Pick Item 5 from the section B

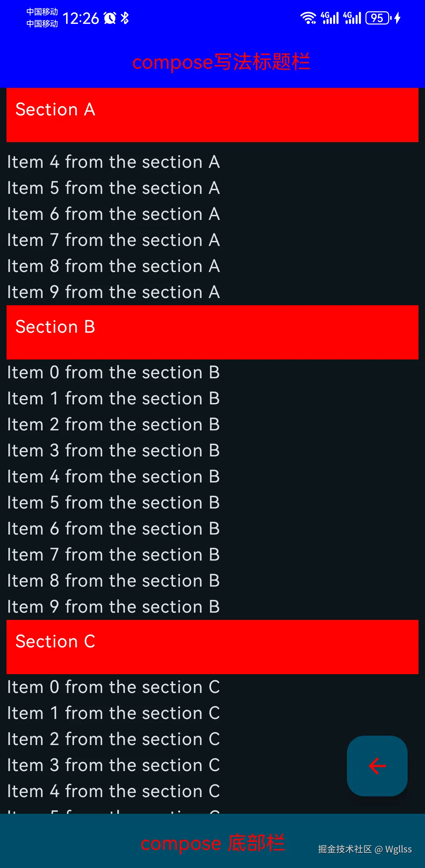[113, 503]
